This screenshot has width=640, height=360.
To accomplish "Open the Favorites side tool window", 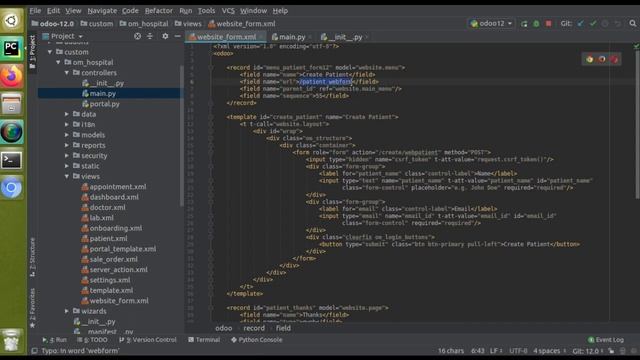I will click(33, 308).
